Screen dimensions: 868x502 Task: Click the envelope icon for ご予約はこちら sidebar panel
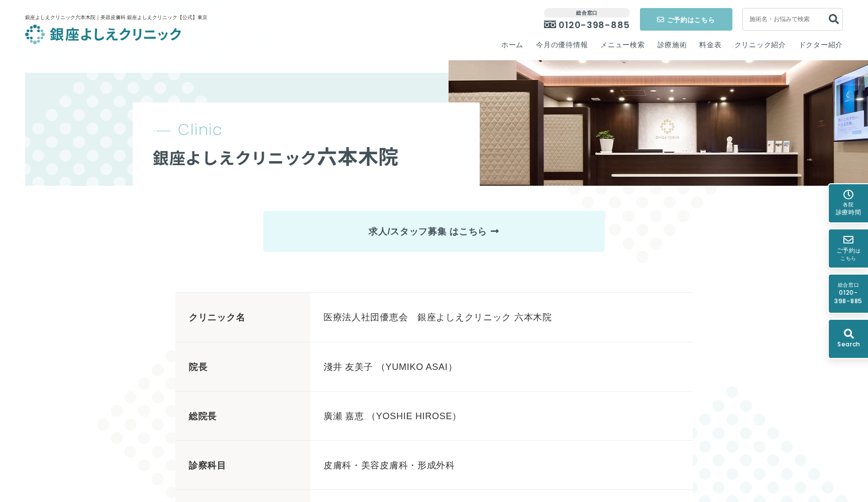pos(848,240)
